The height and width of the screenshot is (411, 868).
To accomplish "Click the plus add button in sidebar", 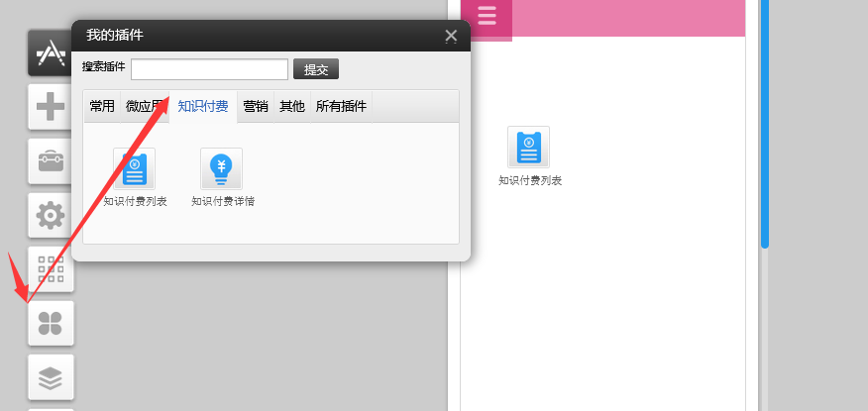I will 50,108.
